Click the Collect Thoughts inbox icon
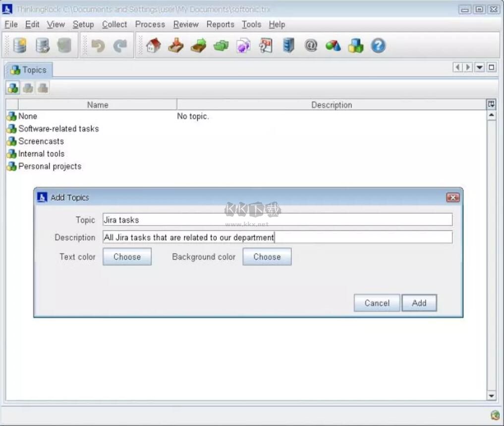 175,46
